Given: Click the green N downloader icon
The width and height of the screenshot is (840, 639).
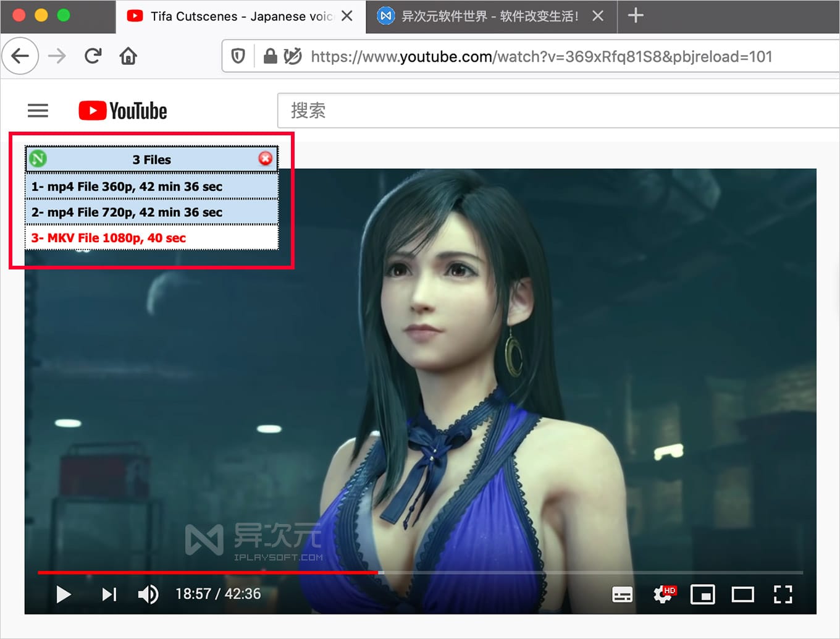Looking at the screenshot, I should [38, 159].
